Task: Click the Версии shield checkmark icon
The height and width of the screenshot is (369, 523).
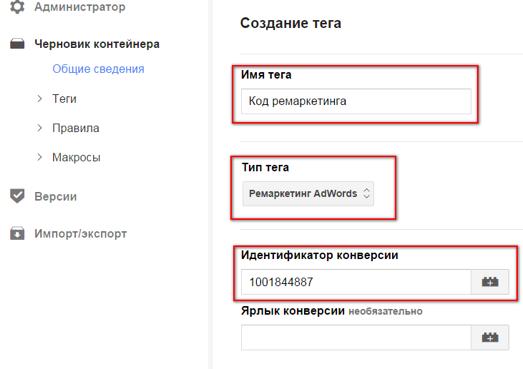Action: pos(17,196)
